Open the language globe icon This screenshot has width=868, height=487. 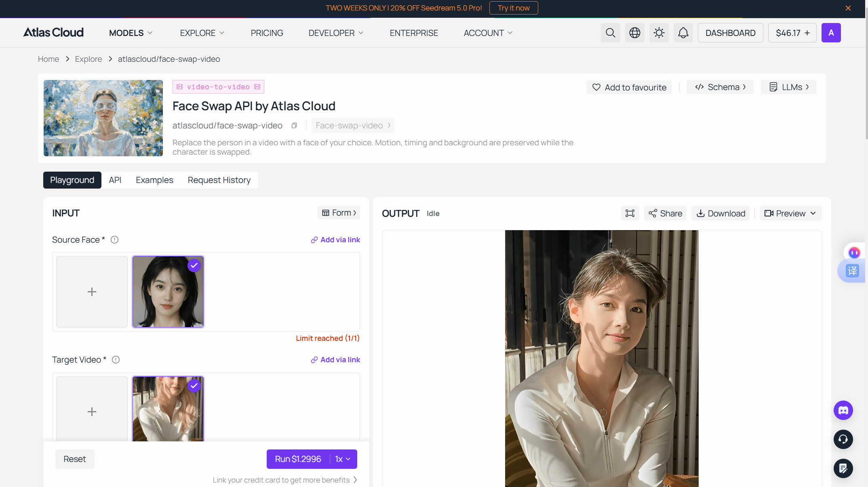click(x=634, y=33)
